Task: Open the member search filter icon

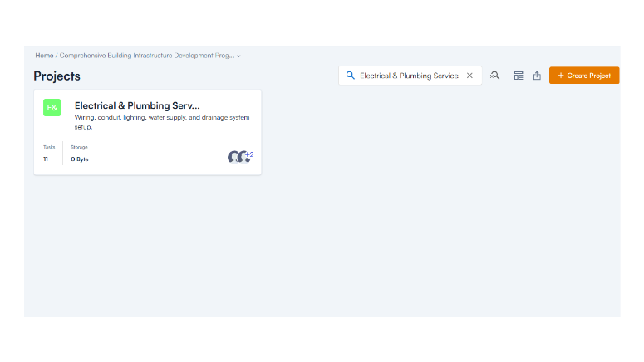Action: pos(495,76)
